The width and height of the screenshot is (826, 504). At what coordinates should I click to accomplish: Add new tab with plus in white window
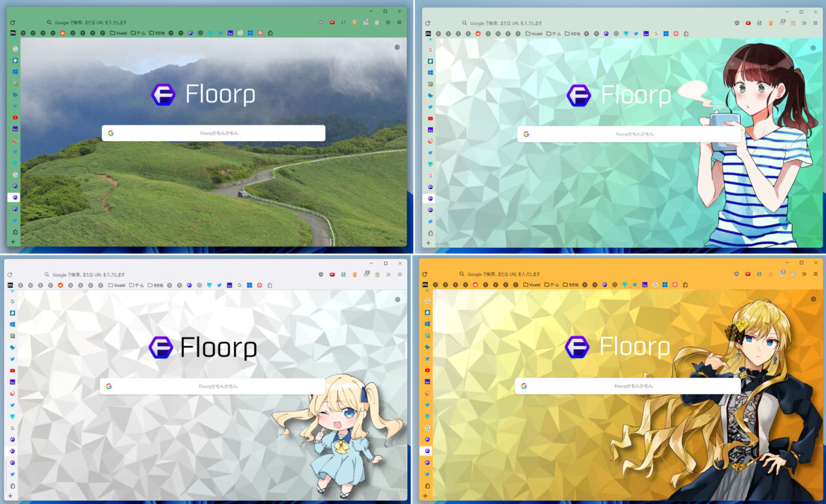pos(10,496)
